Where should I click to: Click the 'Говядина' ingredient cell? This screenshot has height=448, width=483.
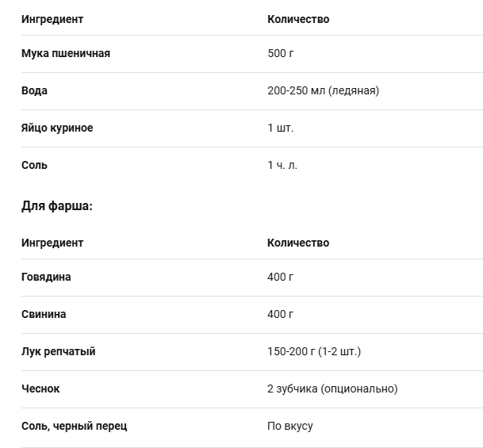pyautogui.click(x=46, y=277)
